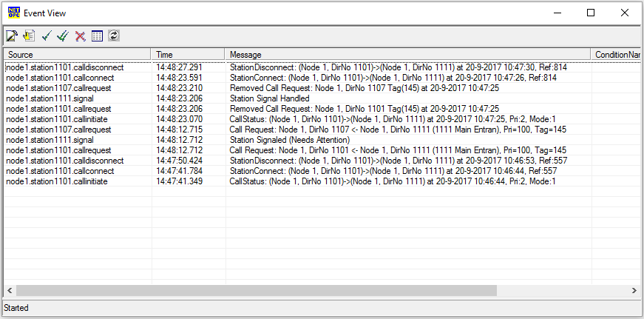
Task: Click time cell 14:47:50.424
Action: pos(179,161)
